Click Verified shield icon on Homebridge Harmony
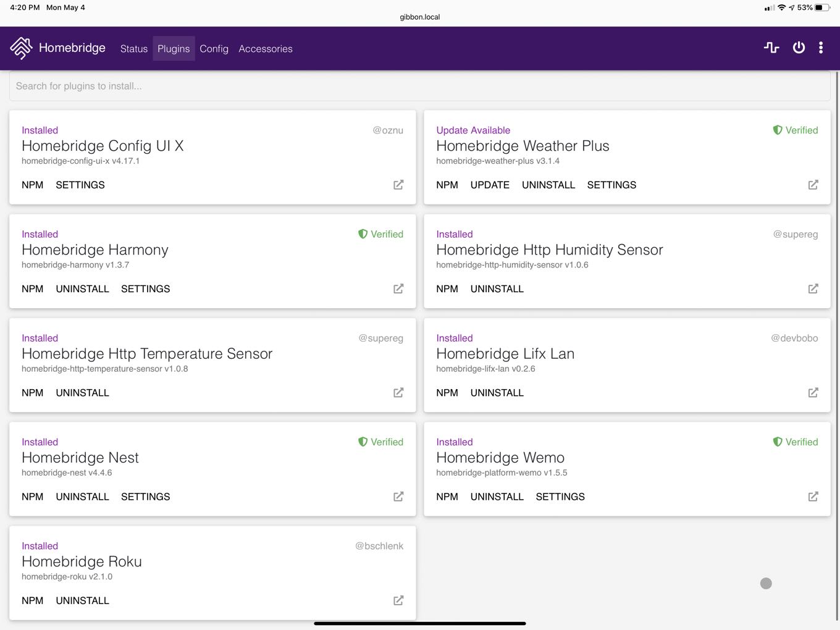This screenshot has width=840, height=630. click(x=363, y=234)
